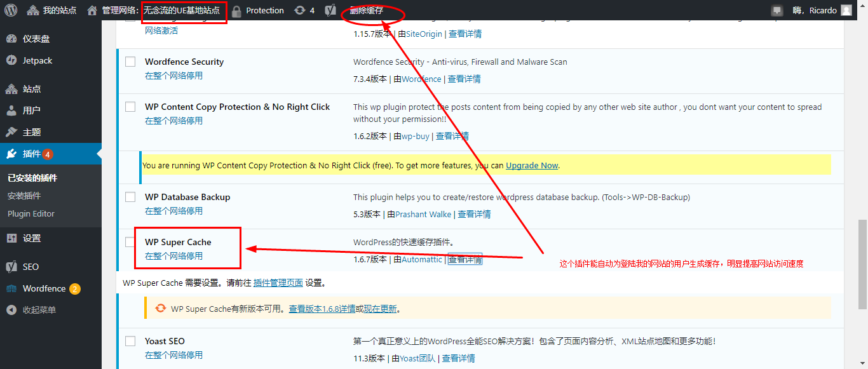Click 删除缓存 in admin bar
The width and height of the screenshot is (868, 369).
(367, 11)
